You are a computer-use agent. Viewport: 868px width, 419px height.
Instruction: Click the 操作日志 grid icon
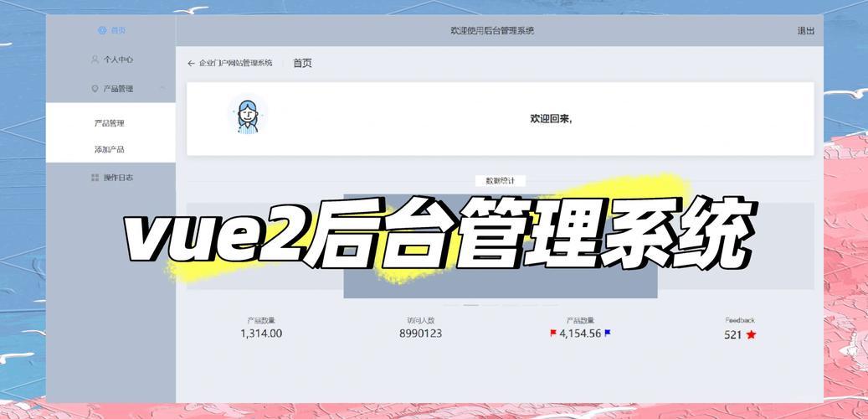pyautogui.click(x=95, y=178)
